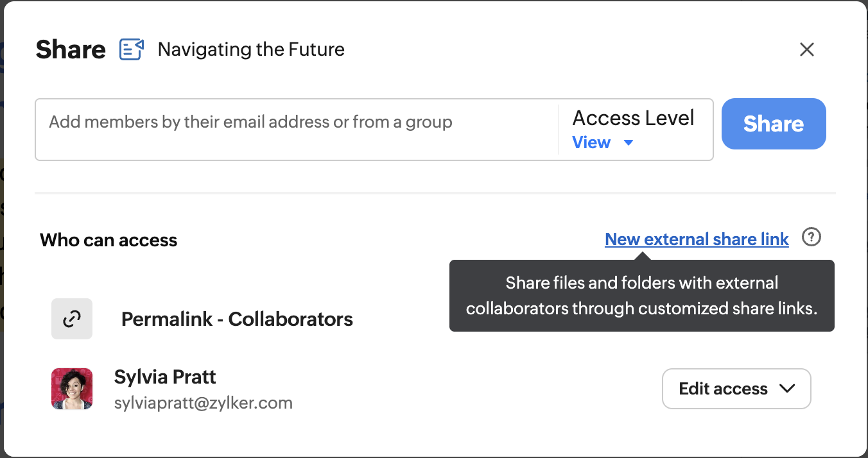Click the chevron inside Edit access
This screenshot has height=458, width=868.
(x=787, y=389)
